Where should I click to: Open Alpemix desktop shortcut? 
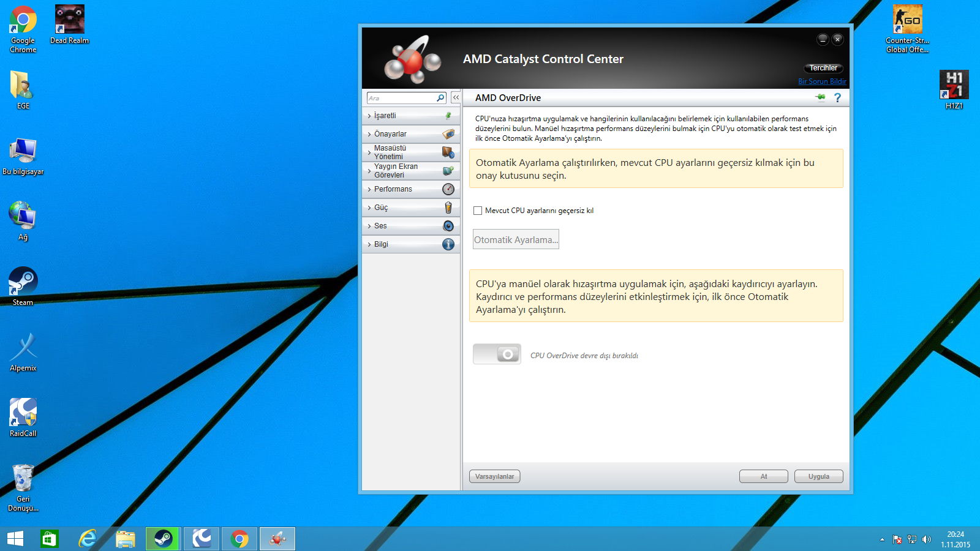click(23, 352)
